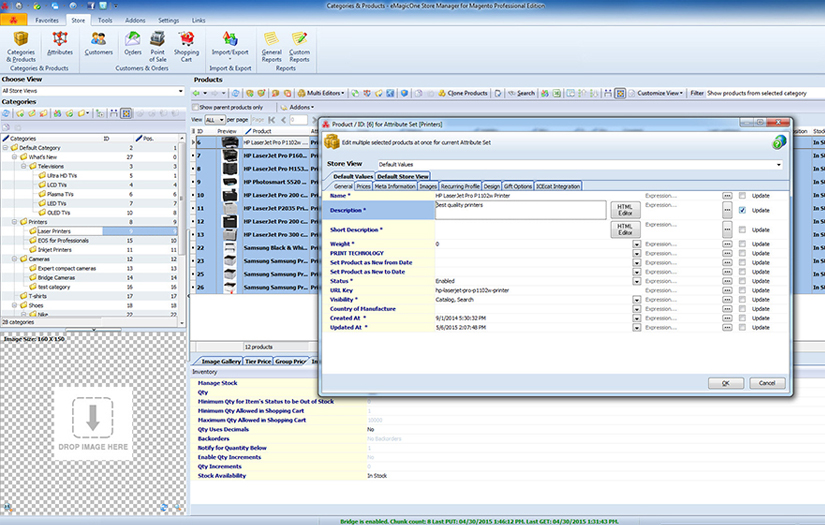Select product row HP Photosmart 5520
This screenshot has width=825, height=525.
click(275, 182)
